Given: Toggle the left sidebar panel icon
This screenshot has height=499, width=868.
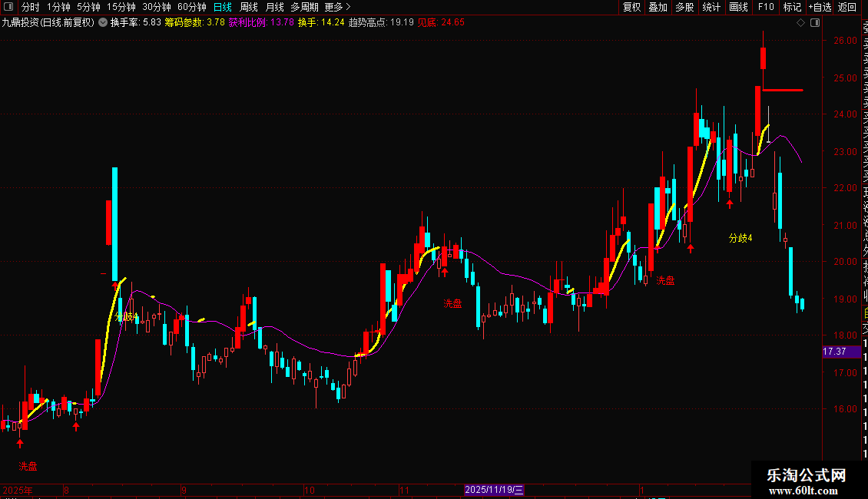Looking at the screenshot, I should coord(8,7).
